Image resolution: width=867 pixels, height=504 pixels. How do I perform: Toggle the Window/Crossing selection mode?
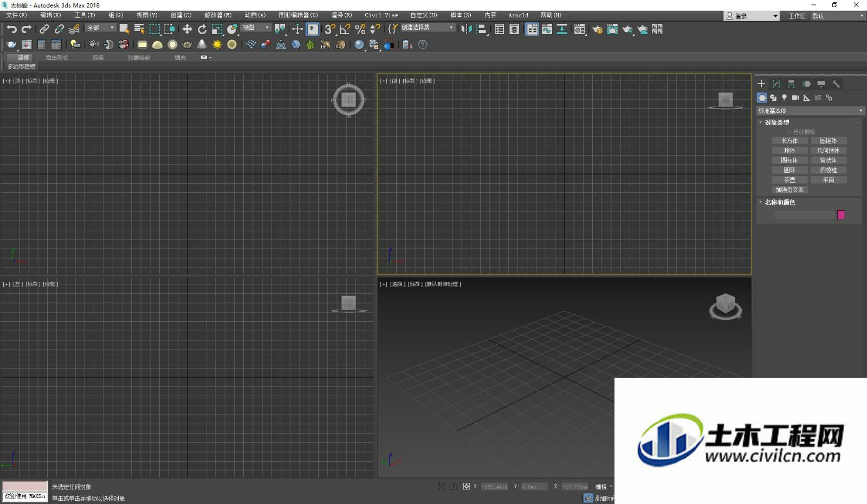click(x=170, y=29)
